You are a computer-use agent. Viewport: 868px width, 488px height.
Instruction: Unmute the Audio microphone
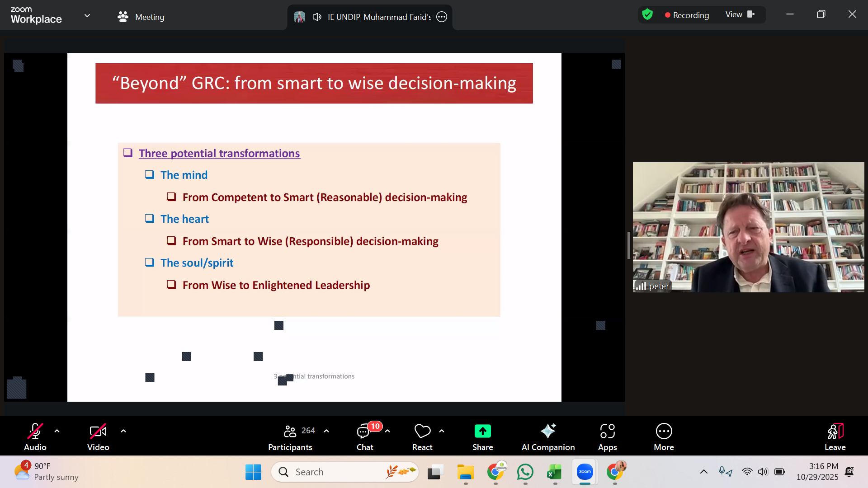tap(35, 432)
